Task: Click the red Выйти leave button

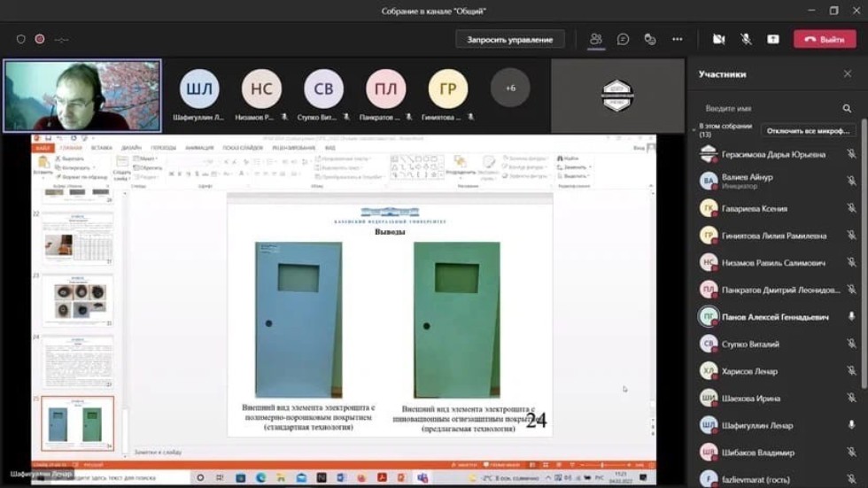Action: [824, 39]
